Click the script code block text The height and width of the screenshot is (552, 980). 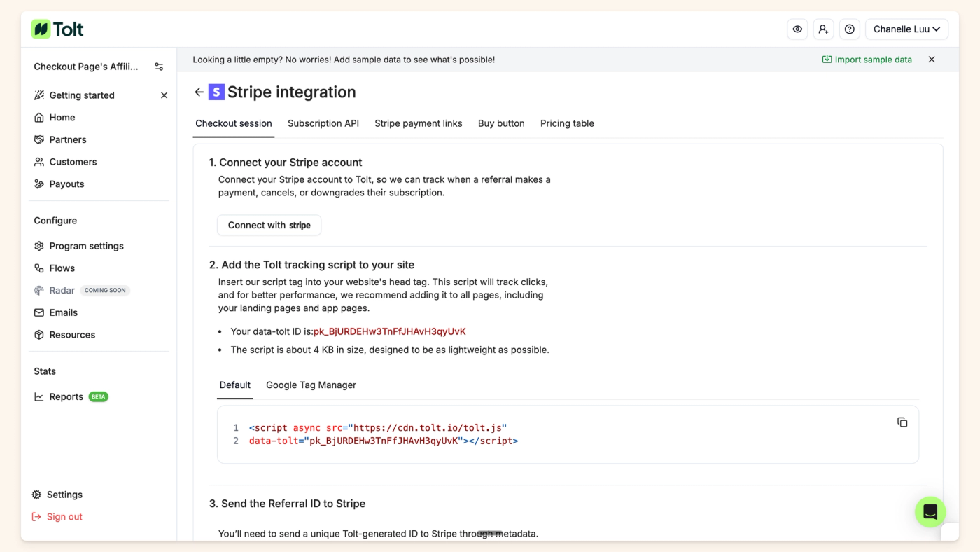383,434
